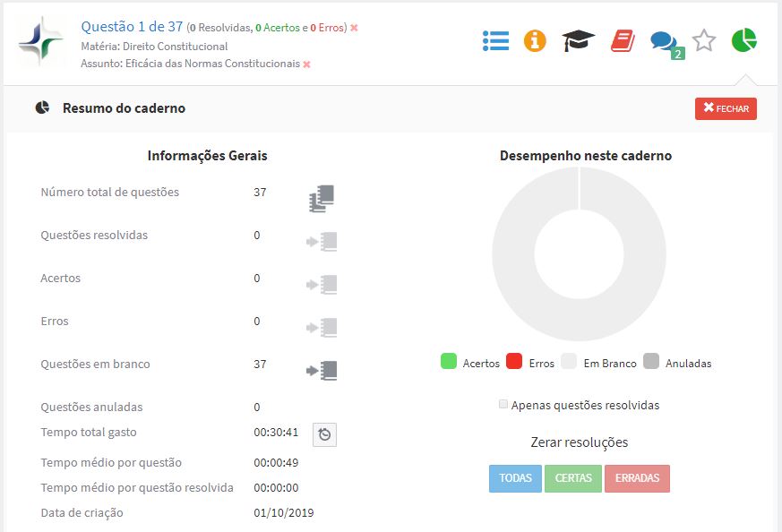Image resolution: width=782 pixels, height=532 pixels.
Task: Open the stopwatch icon next to Tempo total gasto
Action: click(324, 434)
